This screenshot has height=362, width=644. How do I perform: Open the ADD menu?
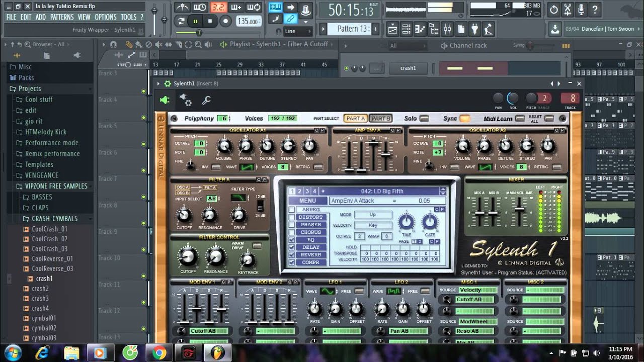(x=41, y=17)
